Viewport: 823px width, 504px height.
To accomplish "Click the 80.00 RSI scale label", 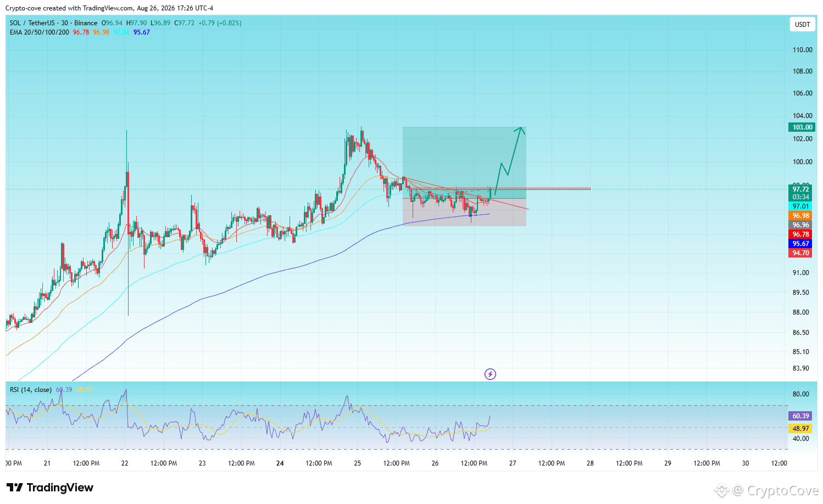I will tap(801, 394).
